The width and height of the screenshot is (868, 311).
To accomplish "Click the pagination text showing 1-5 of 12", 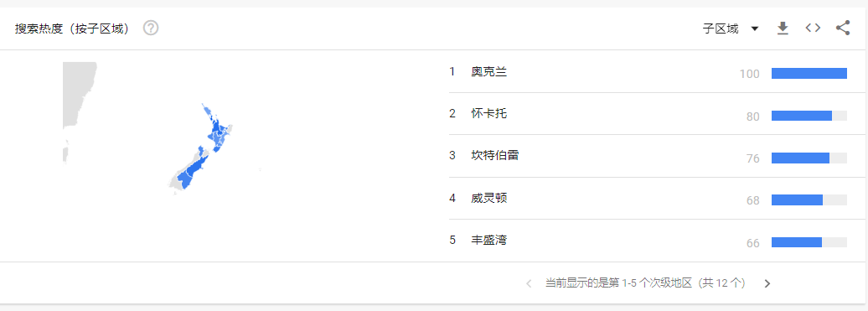I will [x=645, y=283].
